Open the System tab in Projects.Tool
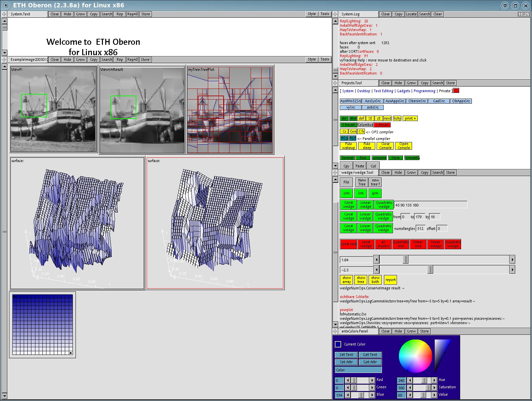Image resolution: width=532 pixels, height=401 pixels. tap(348, 91)
